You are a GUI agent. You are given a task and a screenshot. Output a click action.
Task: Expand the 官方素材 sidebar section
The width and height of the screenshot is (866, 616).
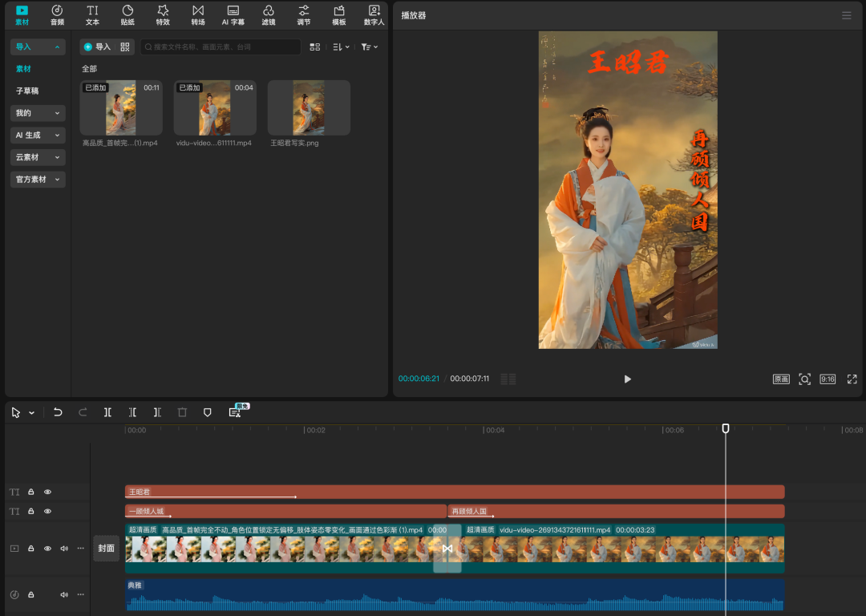click(x=38, y=180)
